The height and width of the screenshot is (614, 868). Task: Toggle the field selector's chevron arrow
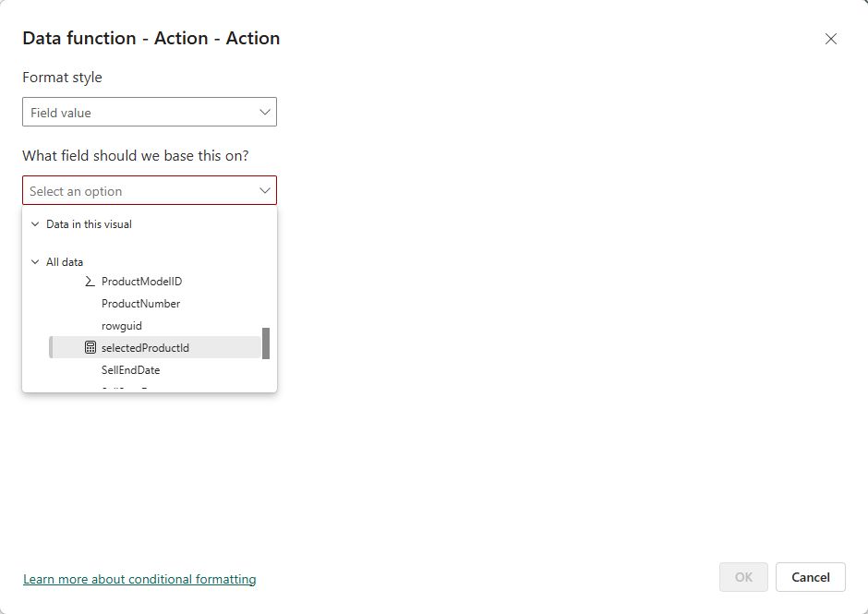(x=265, y=191)
